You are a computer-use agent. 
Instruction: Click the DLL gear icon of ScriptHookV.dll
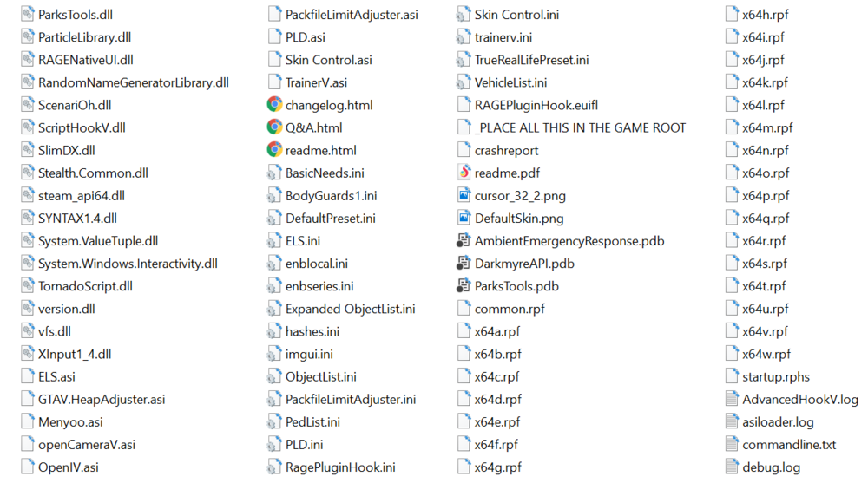28,127
